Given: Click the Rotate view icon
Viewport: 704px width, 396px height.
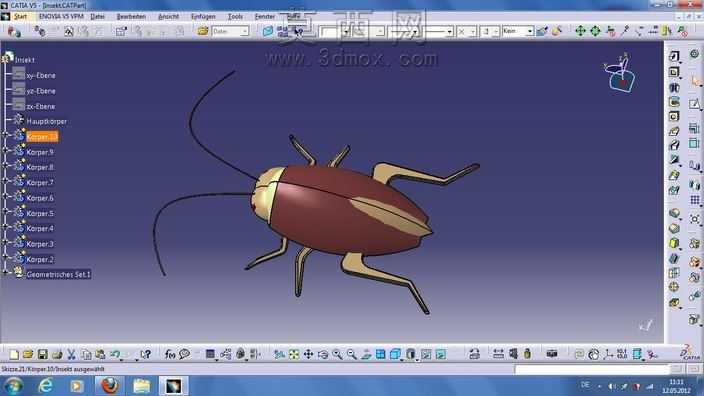Looking at the screenshot, I should click(323, 354).
